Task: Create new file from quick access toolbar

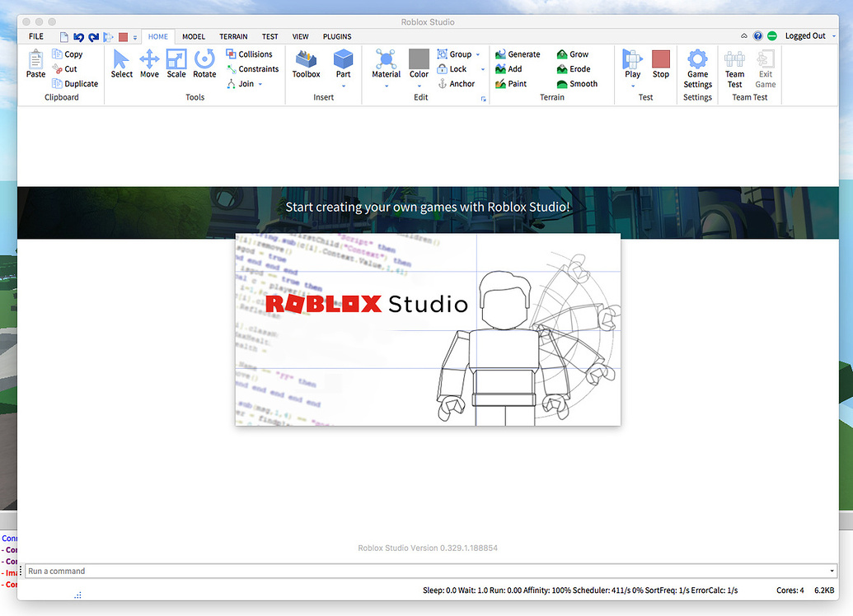Action: (x=63, y=37)
